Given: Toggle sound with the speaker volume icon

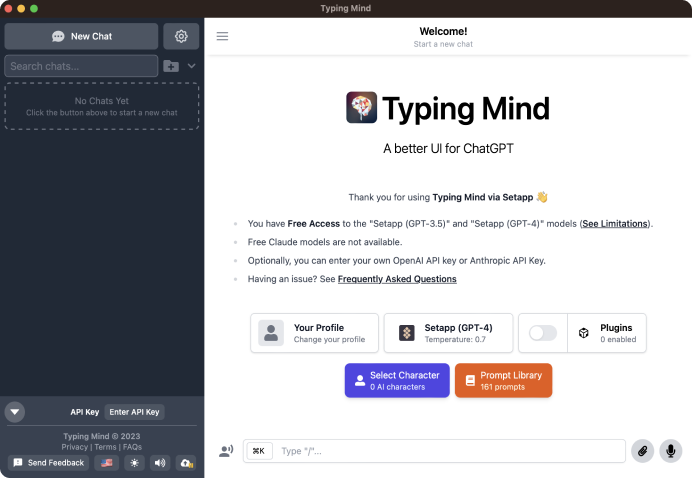Looking at the screenshot, I should coord(160,463).
